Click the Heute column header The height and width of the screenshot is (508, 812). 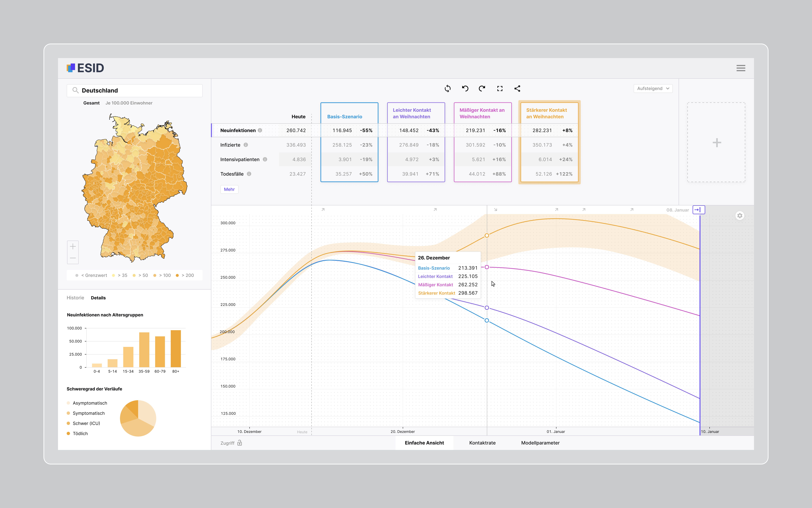point(298,117)
